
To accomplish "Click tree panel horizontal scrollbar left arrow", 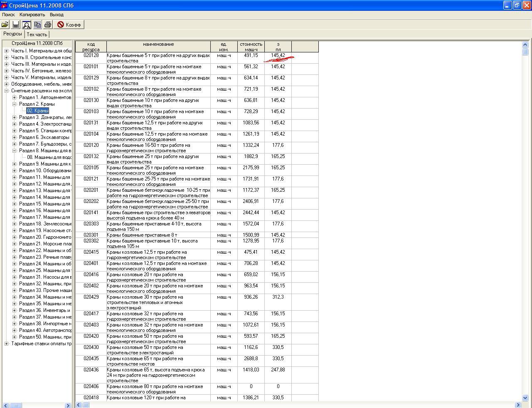I will click(x=6, y=405).
